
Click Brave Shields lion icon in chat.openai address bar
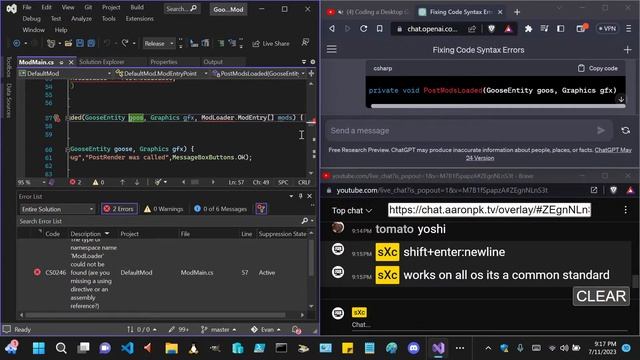coord(491,29)
